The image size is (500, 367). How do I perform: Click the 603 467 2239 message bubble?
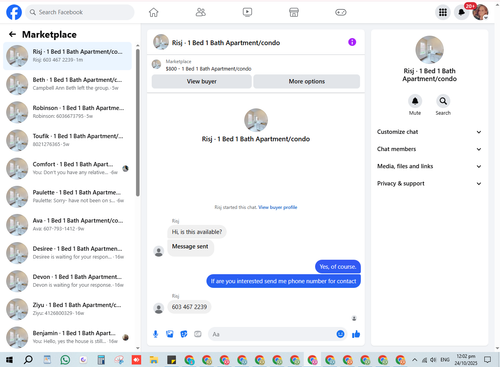[189, 307]
